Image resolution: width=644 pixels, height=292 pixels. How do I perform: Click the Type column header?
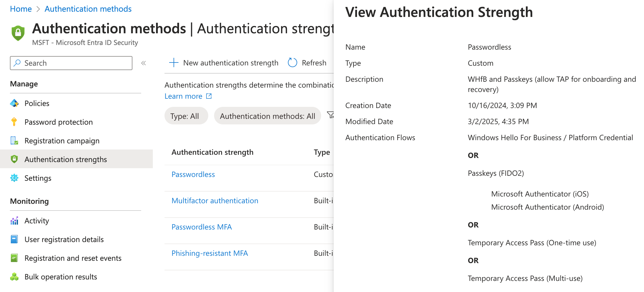322,152
